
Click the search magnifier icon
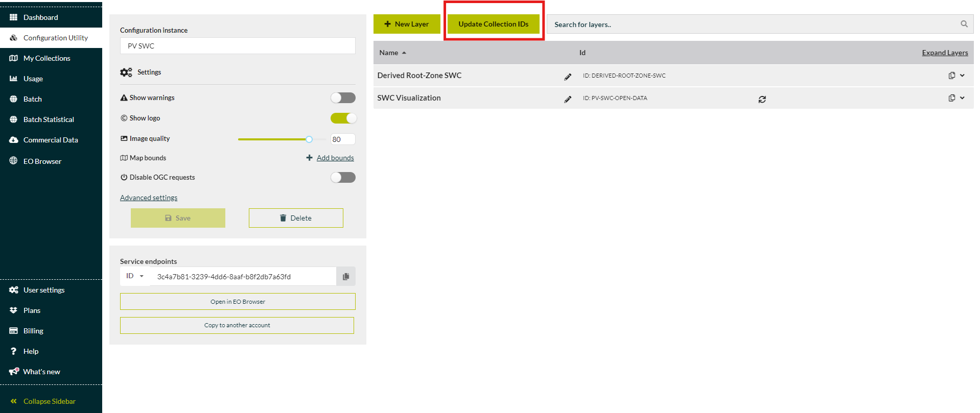pos(964,24)
